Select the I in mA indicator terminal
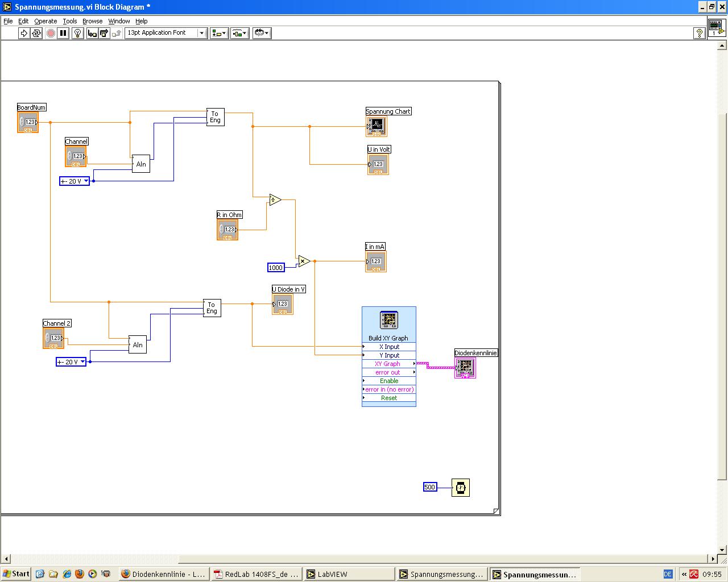728x582 pixels. pyautogui.click(x=376, y=261)
